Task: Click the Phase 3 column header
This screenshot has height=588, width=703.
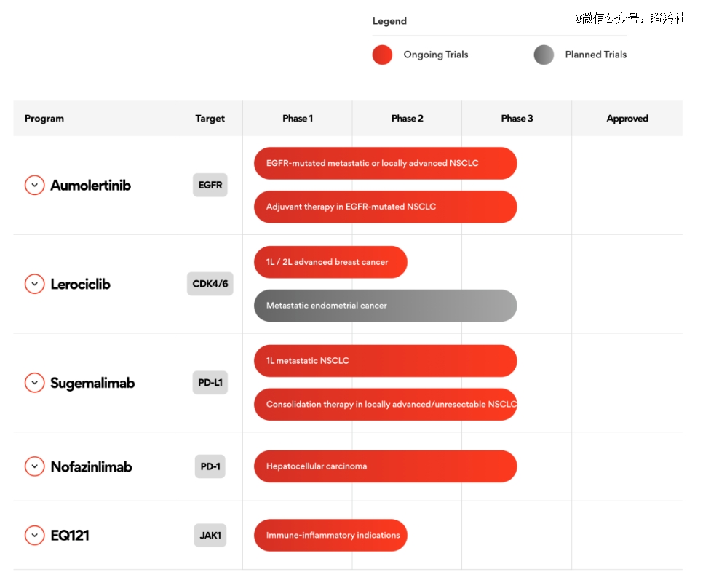Action: click(516, 119)
